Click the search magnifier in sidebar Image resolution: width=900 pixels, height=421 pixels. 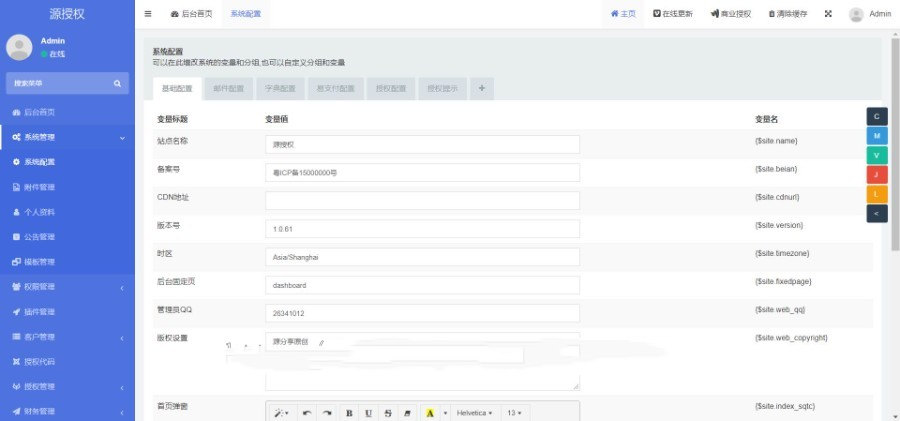click(117, 84)
